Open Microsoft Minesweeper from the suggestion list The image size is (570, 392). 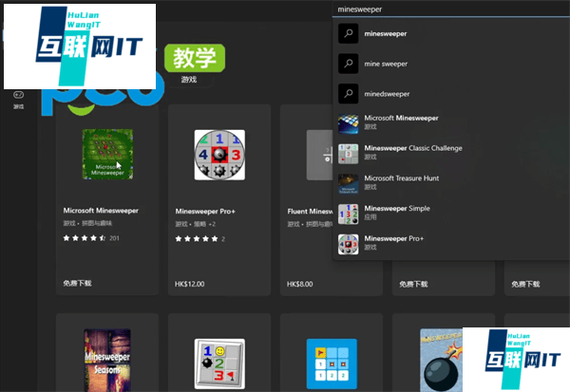[x=450, y=124]
